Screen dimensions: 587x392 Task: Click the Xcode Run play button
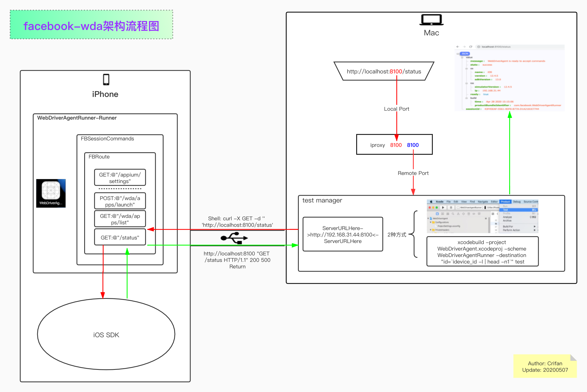443,207
